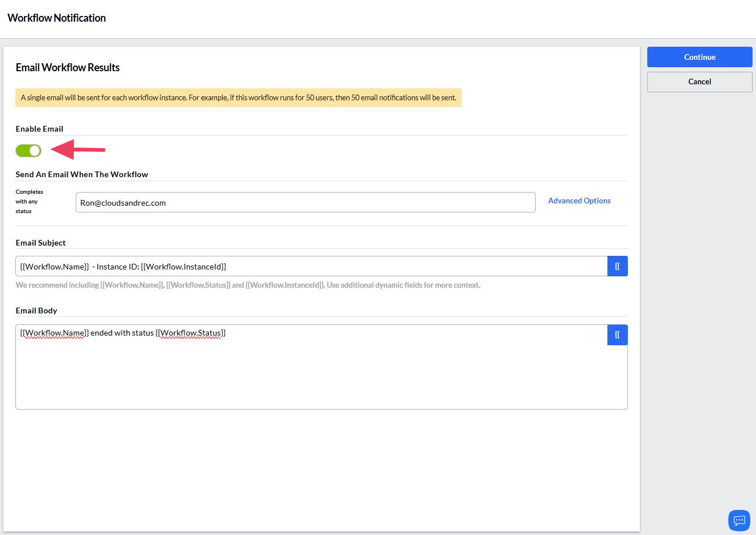Screen dimensions: 756x535
Task: Toggle the Enable Email switch
Action: (x=28, y=150)
